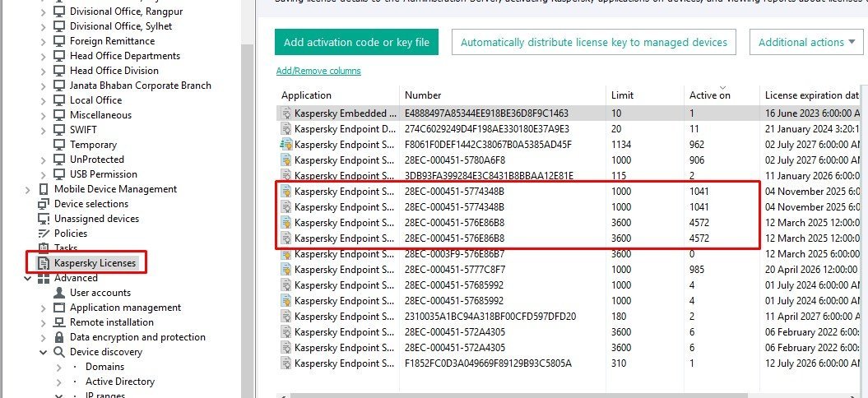Collapse the Device discovery node

point(44,352)
